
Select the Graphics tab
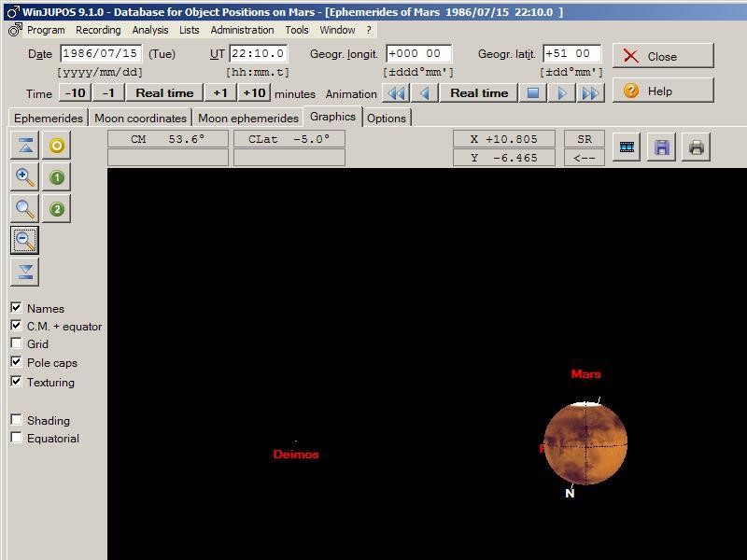pyautogui.click(x=332, y=117)
